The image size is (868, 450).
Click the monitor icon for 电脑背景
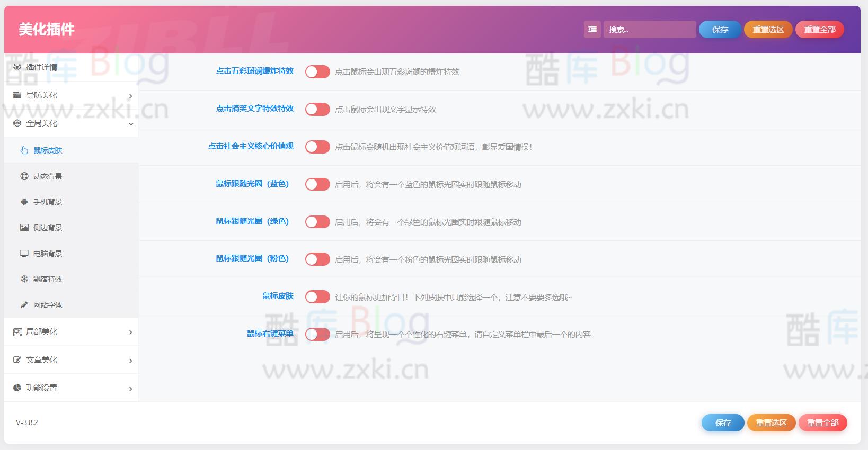(24, 254)
